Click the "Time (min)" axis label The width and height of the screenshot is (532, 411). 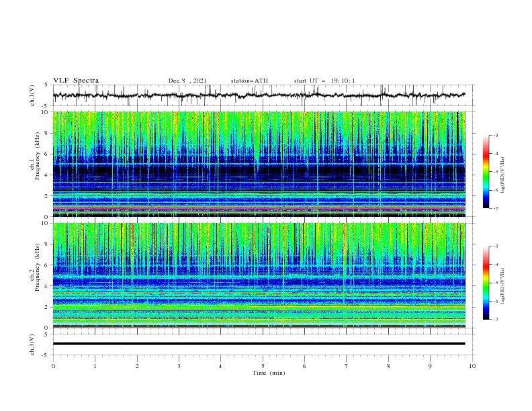click(269, 373)
